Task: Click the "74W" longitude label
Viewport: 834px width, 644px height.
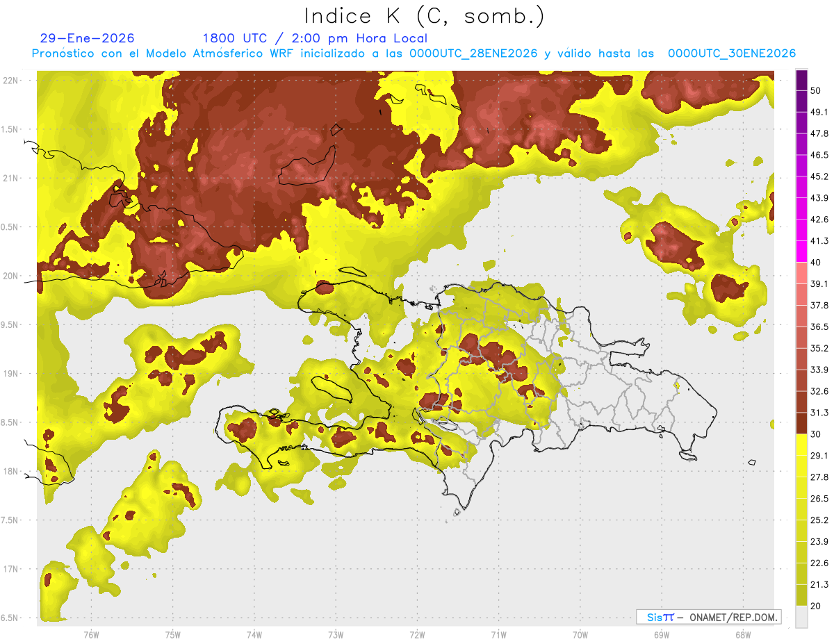Action: (254, 635)
